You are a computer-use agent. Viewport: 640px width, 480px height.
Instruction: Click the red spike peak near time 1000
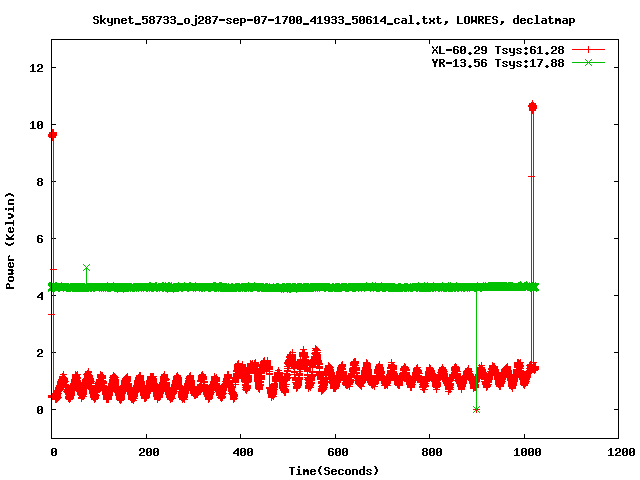(532, 107)
